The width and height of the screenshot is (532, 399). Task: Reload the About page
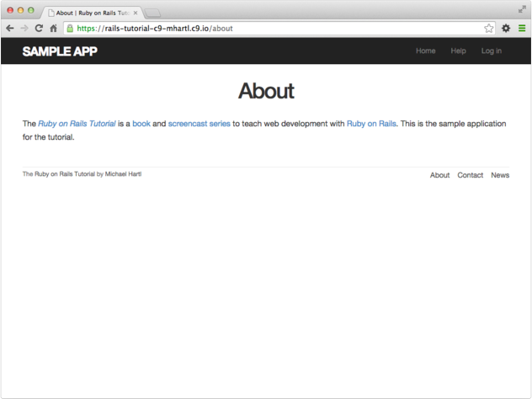click(x=39, y=28)
